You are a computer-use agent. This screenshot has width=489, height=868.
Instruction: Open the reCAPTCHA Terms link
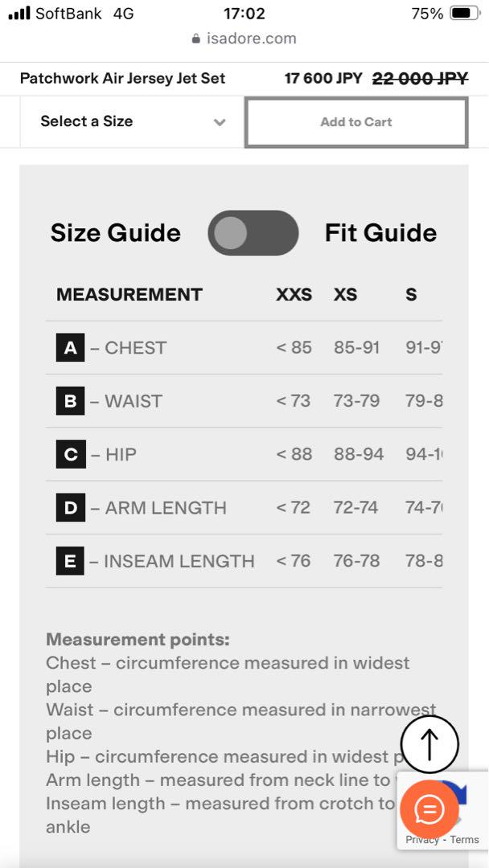click(464, 840)
